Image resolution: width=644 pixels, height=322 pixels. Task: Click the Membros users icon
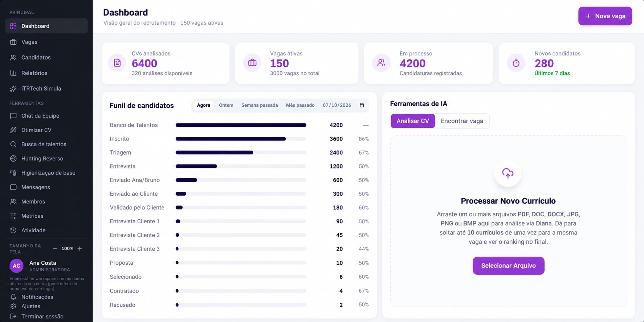click(x=13, y=201)
